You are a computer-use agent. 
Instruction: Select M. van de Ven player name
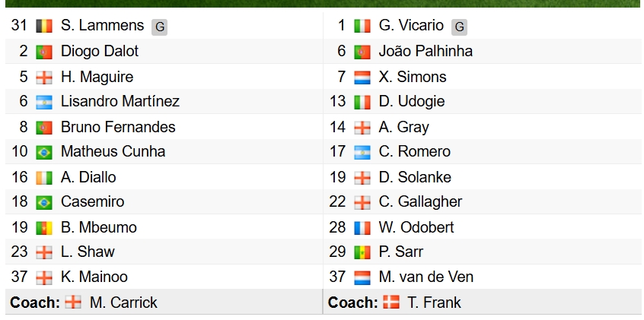point(426,277)
